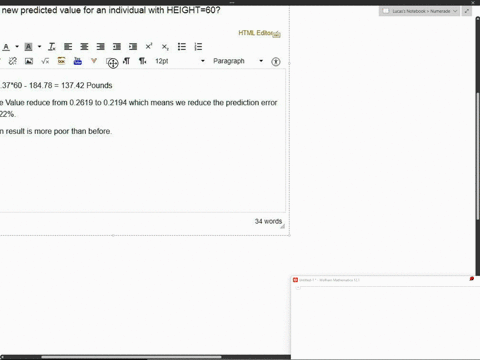This screenshot has width=480, height=360.
Task: Set left-to-right text direction
Action: coord(126,61)
